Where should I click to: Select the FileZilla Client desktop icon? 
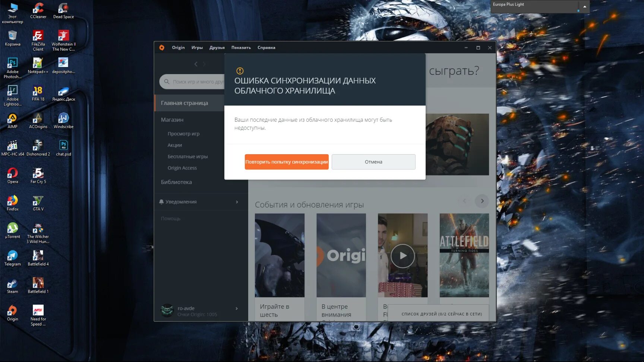38,41
